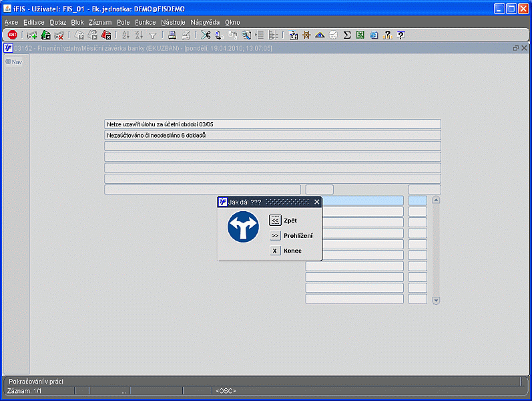Open the Funkce menu
This screenshot has width=532, height=401.
coord(146,23)
